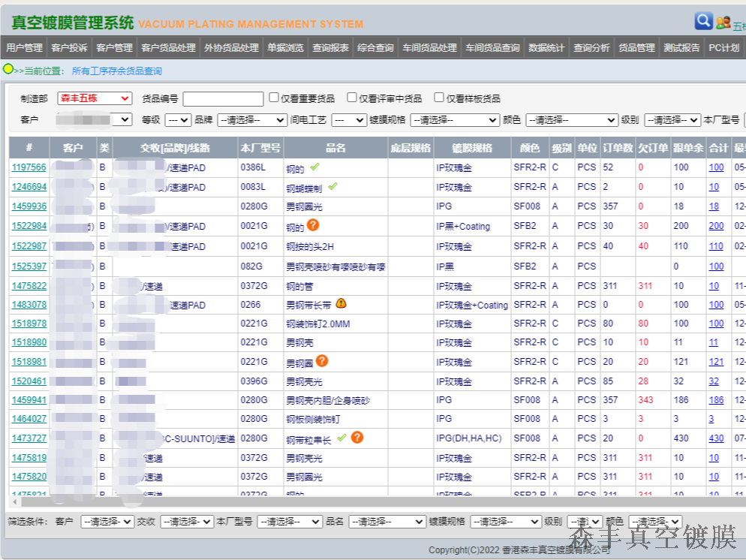
Task: Open 综合查询 menu
Action: click(375, 47)
